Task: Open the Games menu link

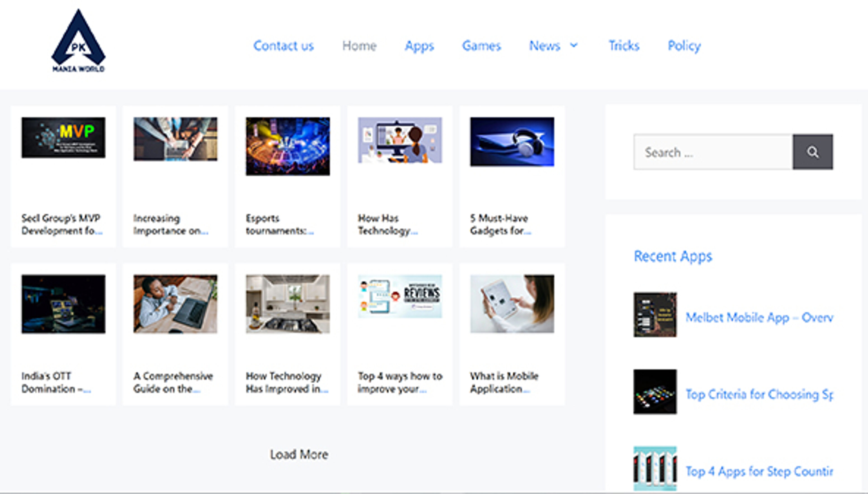Action: 481,45
